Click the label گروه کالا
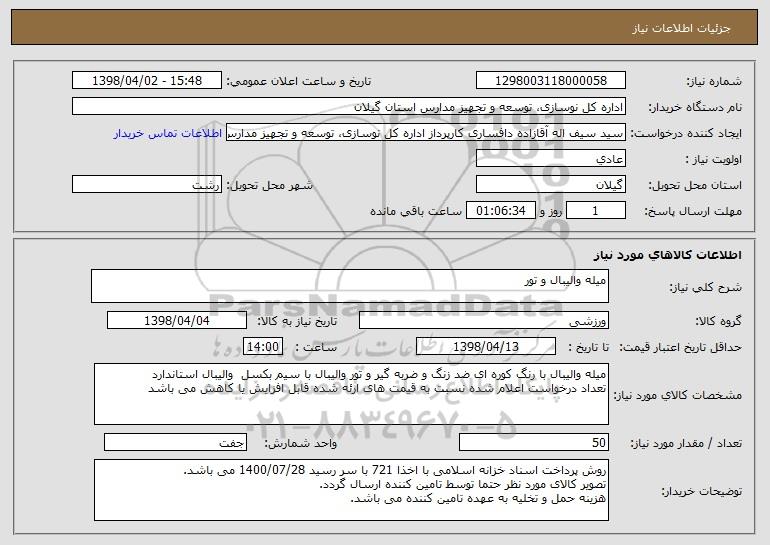770x545 pixels. pos(718,322)
